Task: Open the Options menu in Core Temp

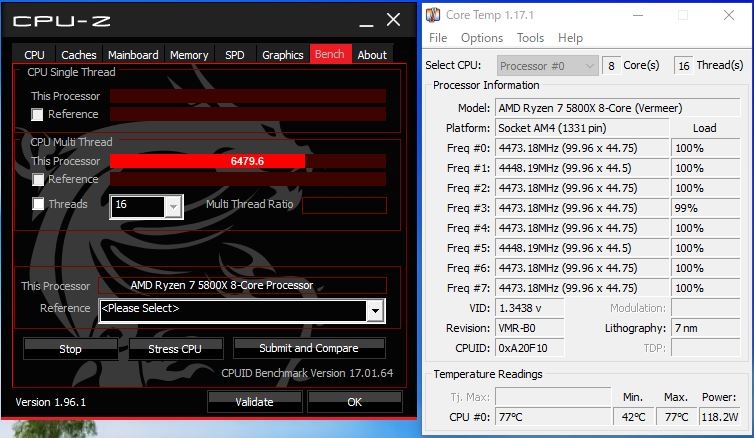Action: (482, 38)
